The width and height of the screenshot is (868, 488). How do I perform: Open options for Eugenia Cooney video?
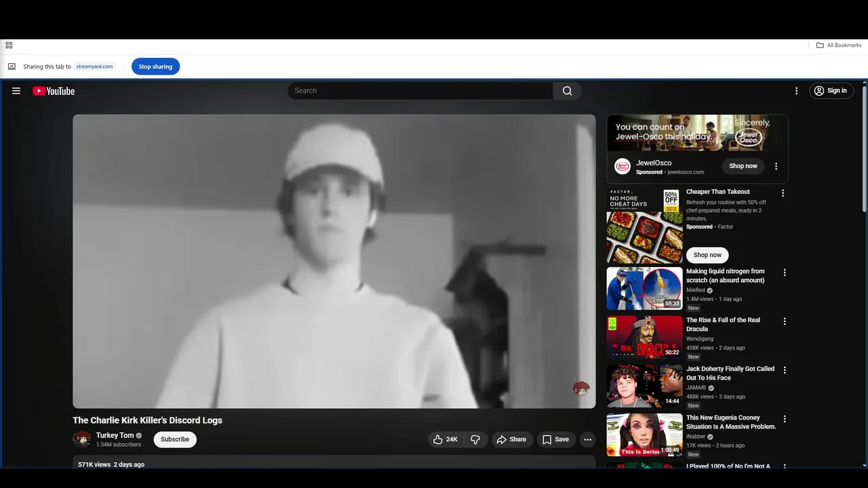785,419
